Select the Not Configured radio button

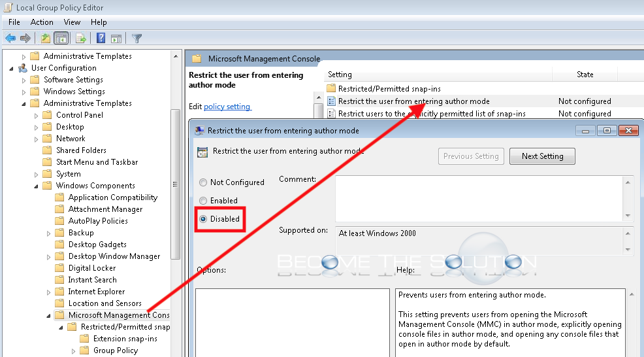203,182
